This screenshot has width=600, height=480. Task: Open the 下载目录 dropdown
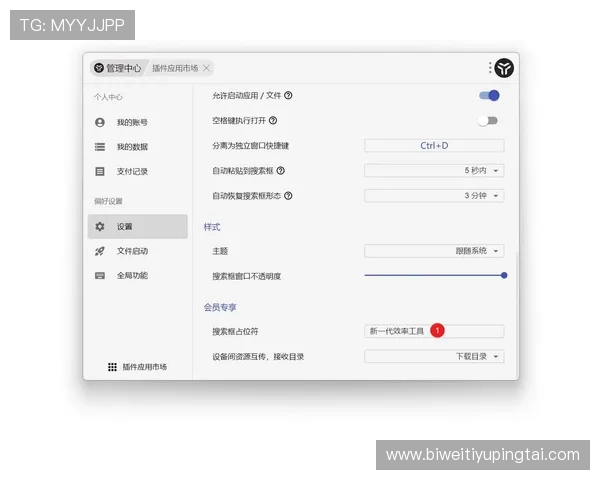point(434,356)
